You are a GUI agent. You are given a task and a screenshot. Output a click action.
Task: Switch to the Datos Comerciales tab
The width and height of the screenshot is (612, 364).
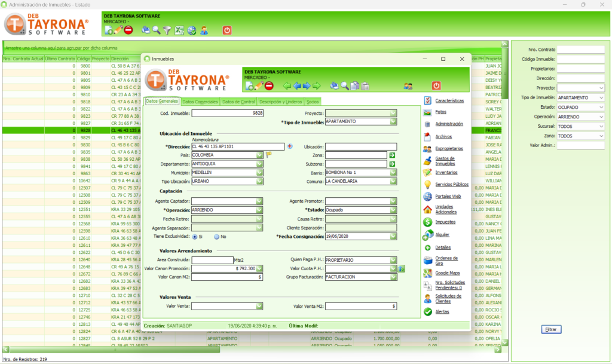[x=200, y=102]
